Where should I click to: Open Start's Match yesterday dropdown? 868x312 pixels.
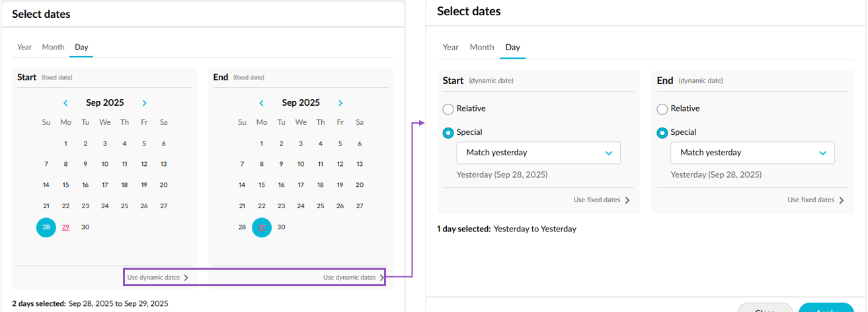point(538,153)
